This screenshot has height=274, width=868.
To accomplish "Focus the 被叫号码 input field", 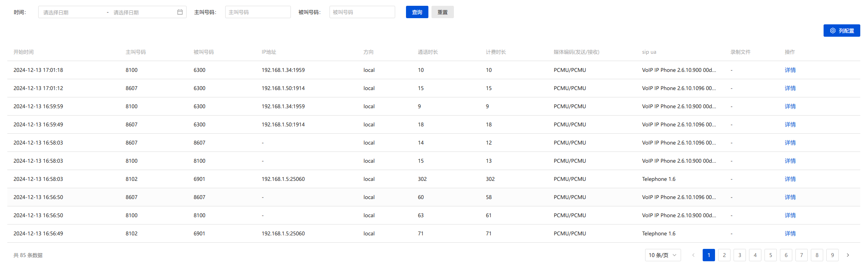I will 362,12.
